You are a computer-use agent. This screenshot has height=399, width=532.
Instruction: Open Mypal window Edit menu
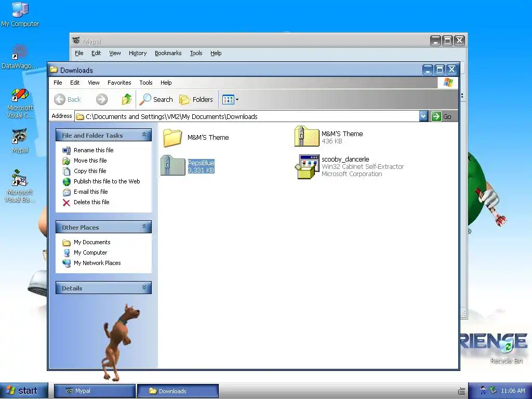click(96, 53)
